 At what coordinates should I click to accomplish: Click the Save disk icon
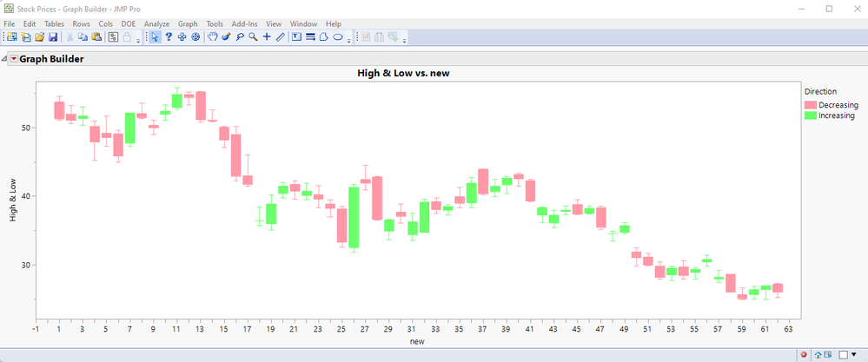(53, 37)
